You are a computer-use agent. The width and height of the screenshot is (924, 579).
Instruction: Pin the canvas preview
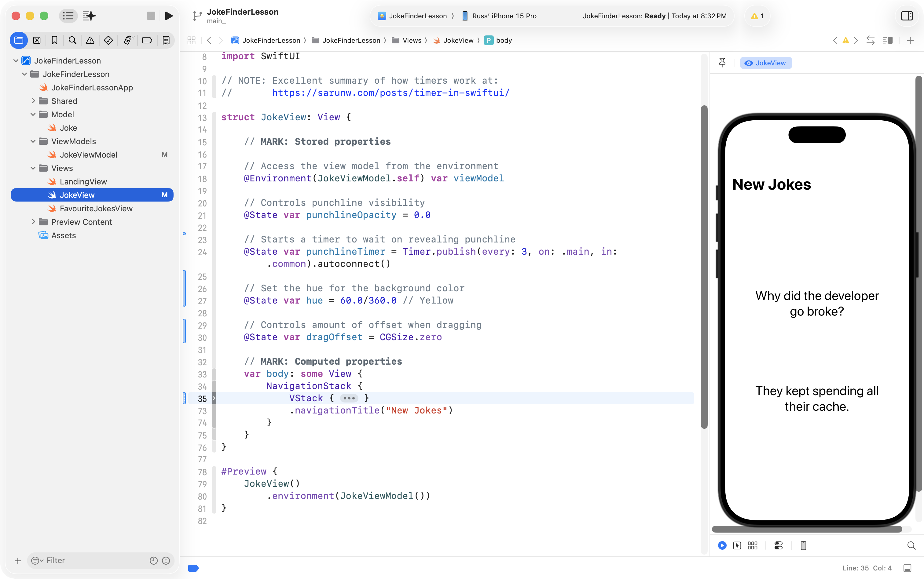click(x=722, y=63)
